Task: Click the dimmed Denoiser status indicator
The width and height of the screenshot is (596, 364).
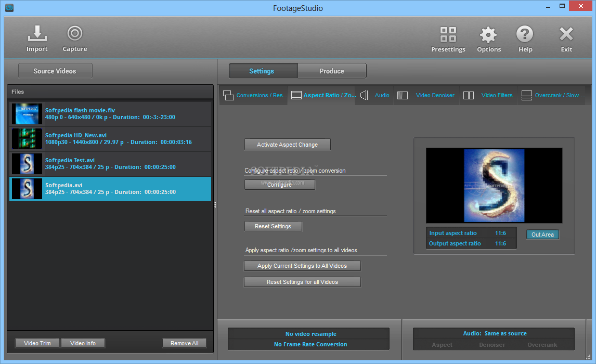Action: (492, 345)
